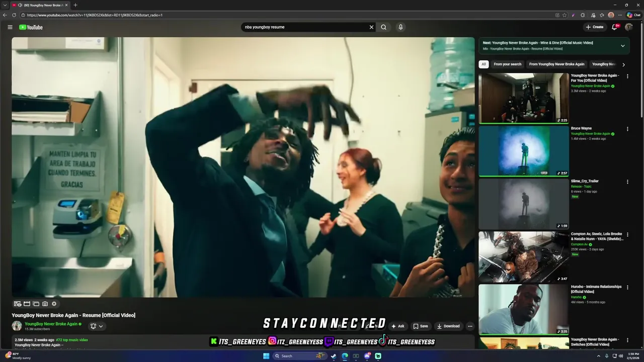The image size is (644, 362).
Task: Click the screenshot camera icon under the video
Action: pos(45,304)
